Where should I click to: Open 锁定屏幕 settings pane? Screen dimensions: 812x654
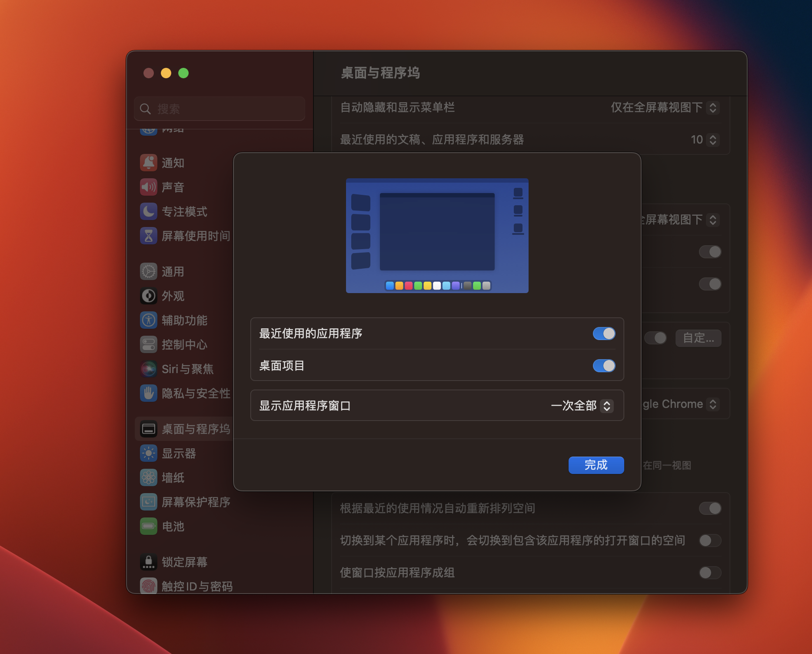click(184, 562)
